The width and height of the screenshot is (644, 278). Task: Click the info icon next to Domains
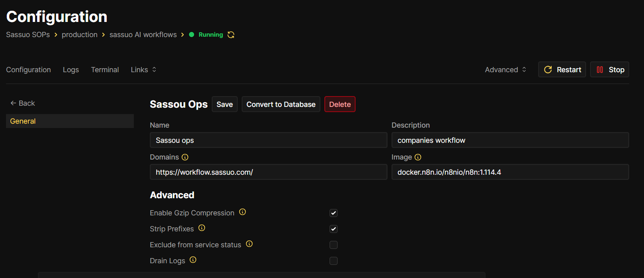tap(185, 157)
